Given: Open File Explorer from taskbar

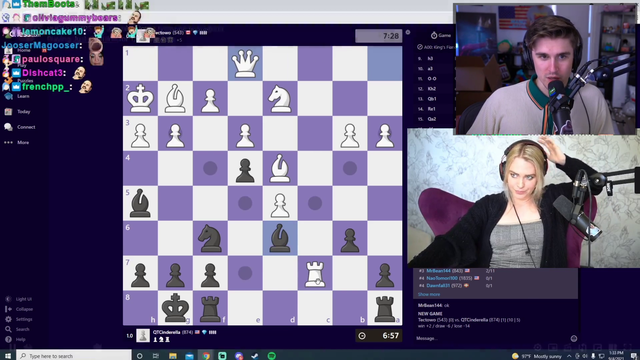Looking at the screenshot, I should (173, 356).
